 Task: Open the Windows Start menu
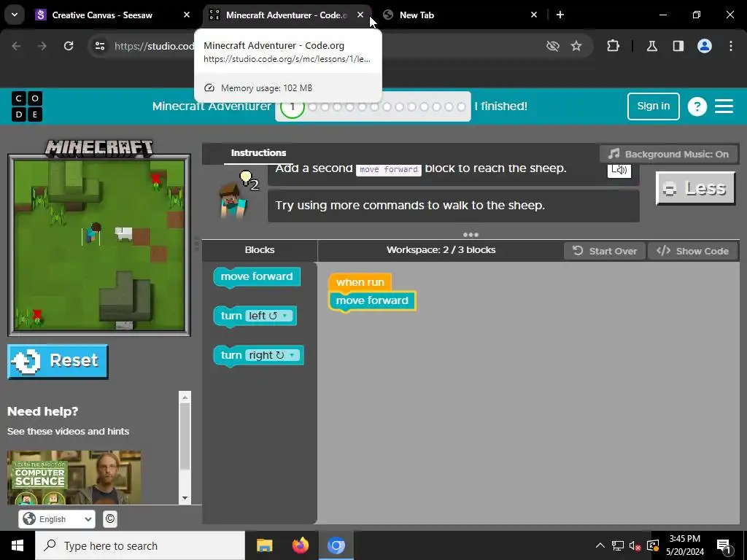click(18, 545)
